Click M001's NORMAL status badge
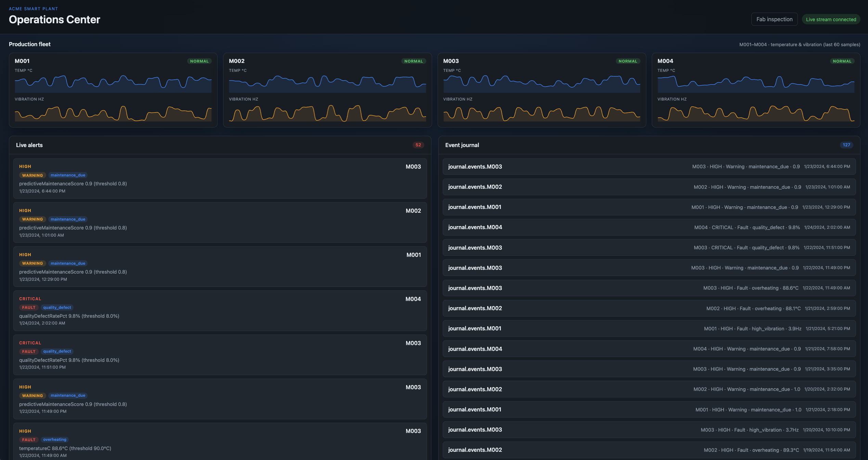 (x=199, y=61)
